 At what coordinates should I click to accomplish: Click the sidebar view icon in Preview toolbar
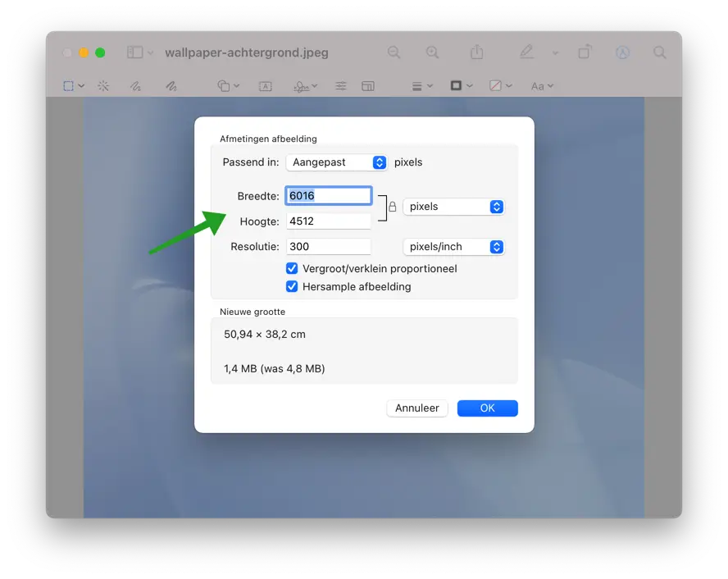click(x=134, y=52)
